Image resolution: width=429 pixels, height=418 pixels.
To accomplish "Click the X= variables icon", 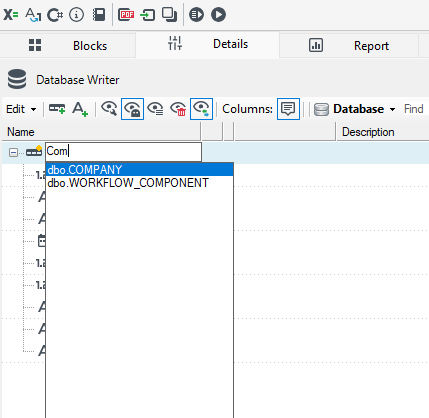I will [x=11, y=15].
